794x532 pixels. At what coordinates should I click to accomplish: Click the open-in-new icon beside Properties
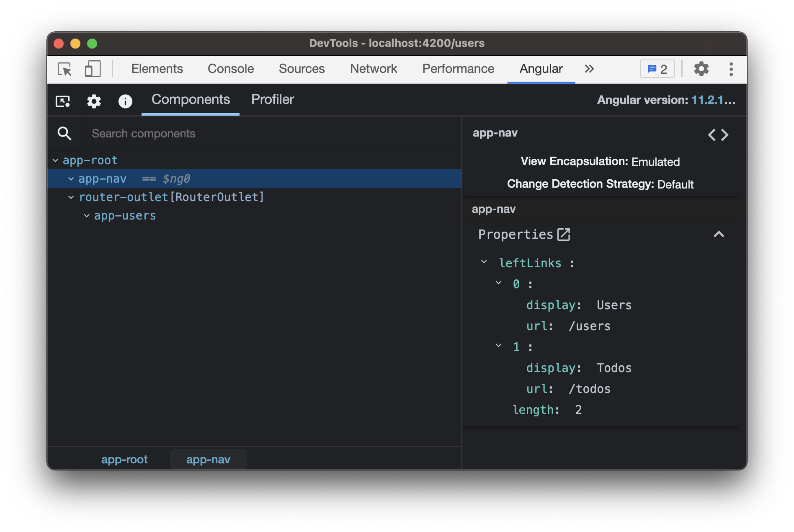(564, 235)
